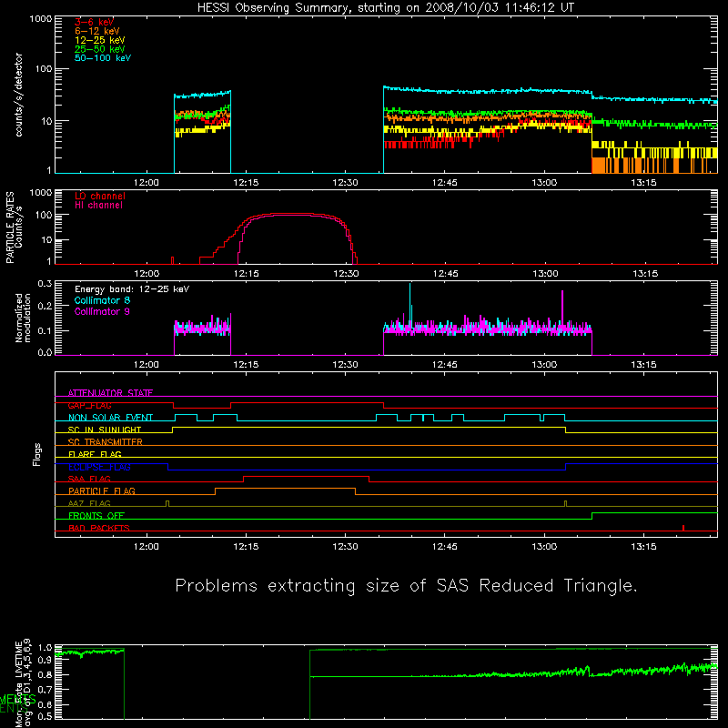Select the BAD_PACKETS flag label
The width and height of the screenshot is (728, 728).
[x=99, y=528]
